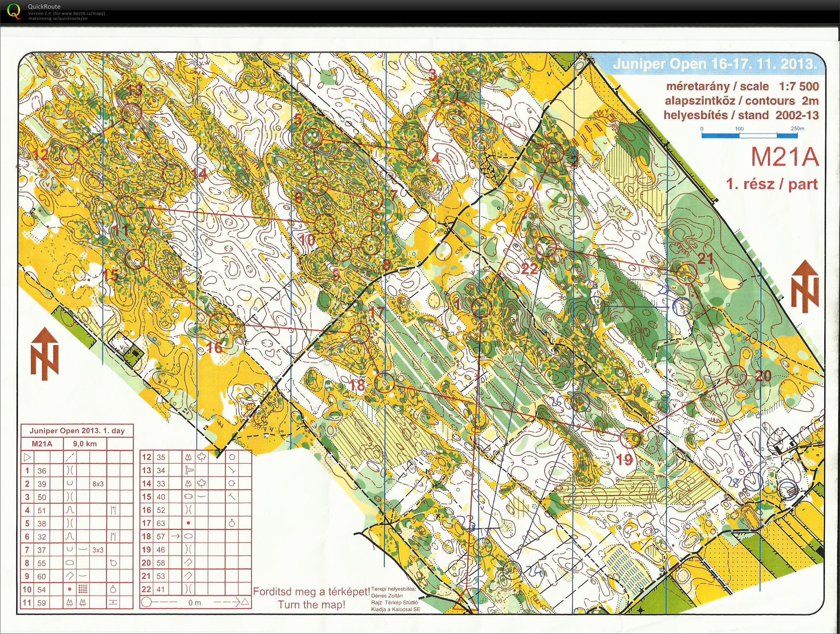840x634 pixels.
Task: Click the "0 m" finish distance text
Action: pos(195,603)
